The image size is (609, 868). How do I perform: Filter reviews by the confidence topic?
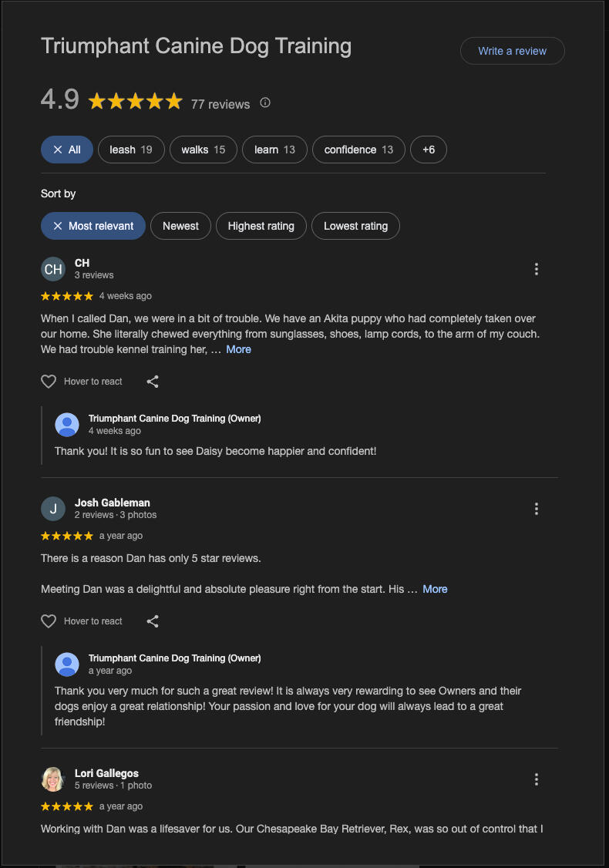click(x=358, y=150)
